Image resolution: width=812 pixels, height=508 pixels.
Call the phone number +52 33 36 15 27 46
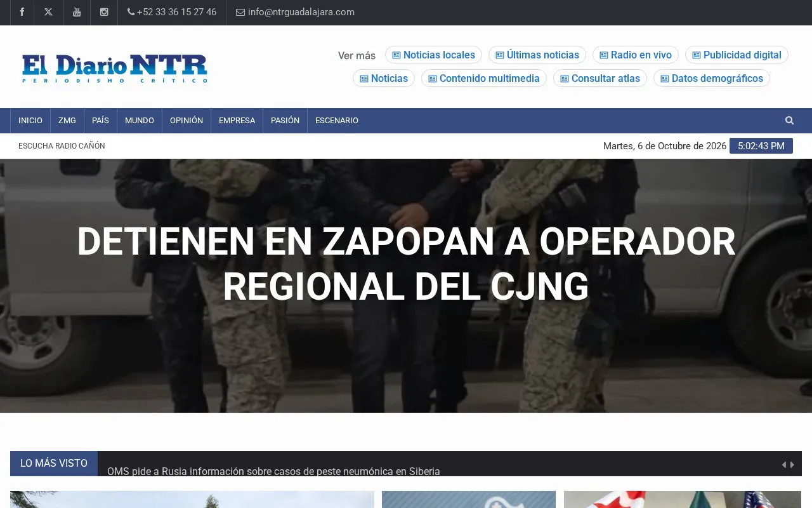[172, 12]
